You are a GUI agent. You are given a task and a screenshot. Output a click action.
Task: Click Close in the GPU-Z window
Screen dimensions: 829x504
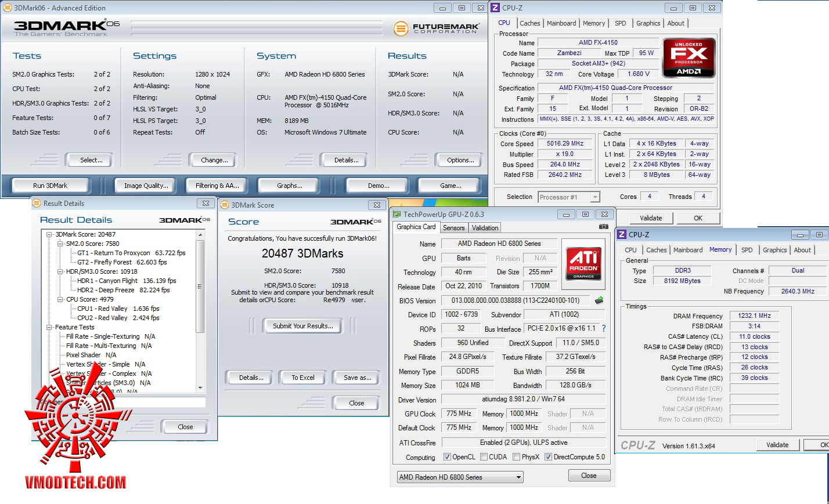(589, 476)
